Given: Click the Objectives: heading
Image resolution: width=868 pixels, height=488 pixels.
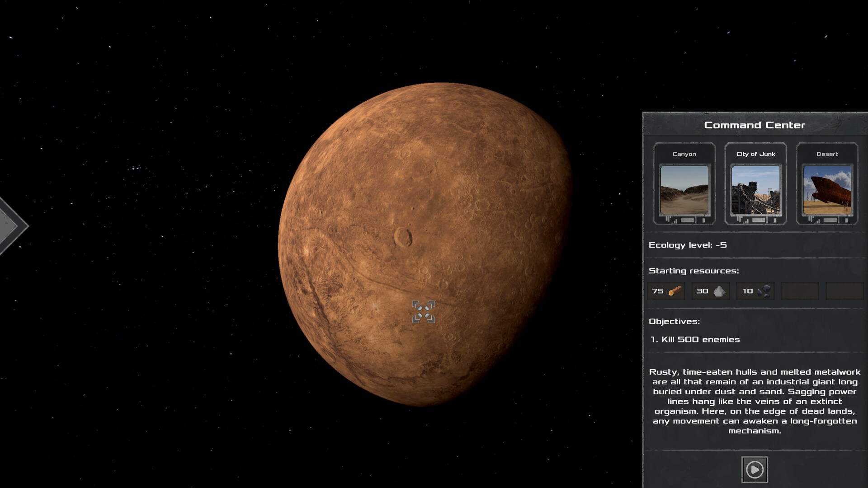Looking at the screenshot, I should (x=674, y=321).
